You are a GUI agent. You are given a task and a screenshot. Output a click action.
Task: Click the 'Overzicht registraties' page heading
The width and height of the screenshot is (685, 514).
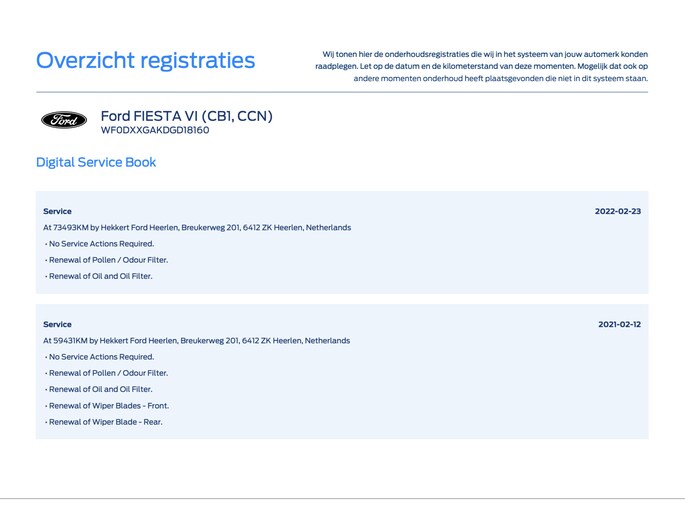tap(145, 60)
